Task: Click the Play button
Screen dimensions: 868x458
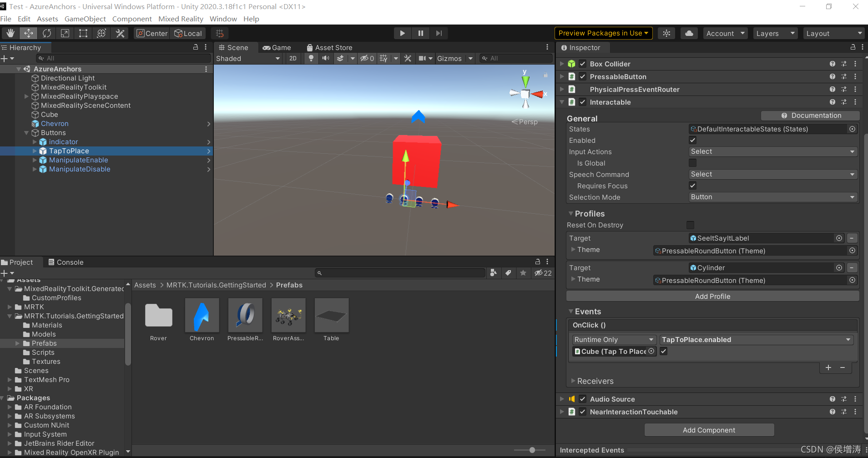Action: (402, 33)
